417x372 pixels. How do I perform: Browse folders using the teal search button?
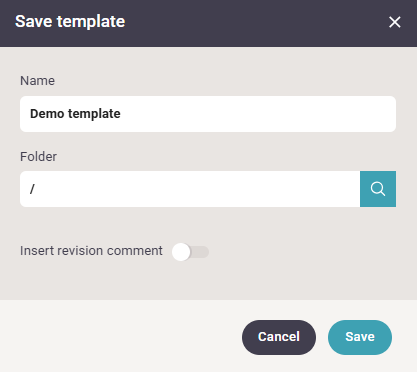pyautogui.click(x=378, y=189)
